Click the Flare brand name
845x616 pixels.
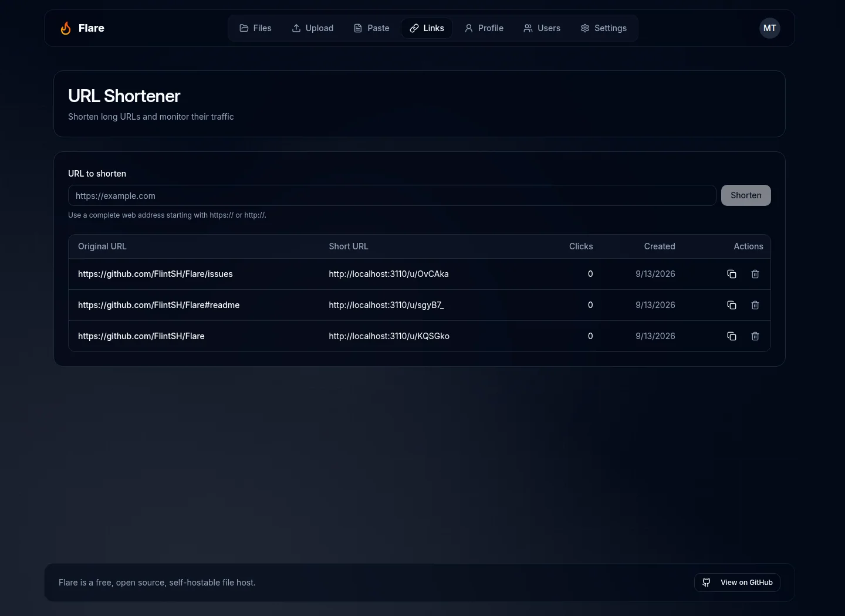(x=92, y=28)
